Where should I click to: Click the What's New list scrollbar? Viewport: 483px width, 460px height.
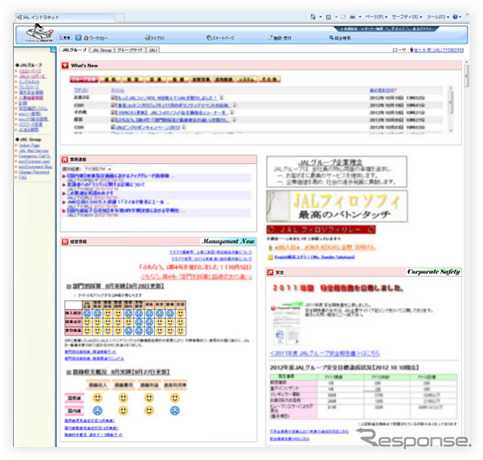coord(451,109)
